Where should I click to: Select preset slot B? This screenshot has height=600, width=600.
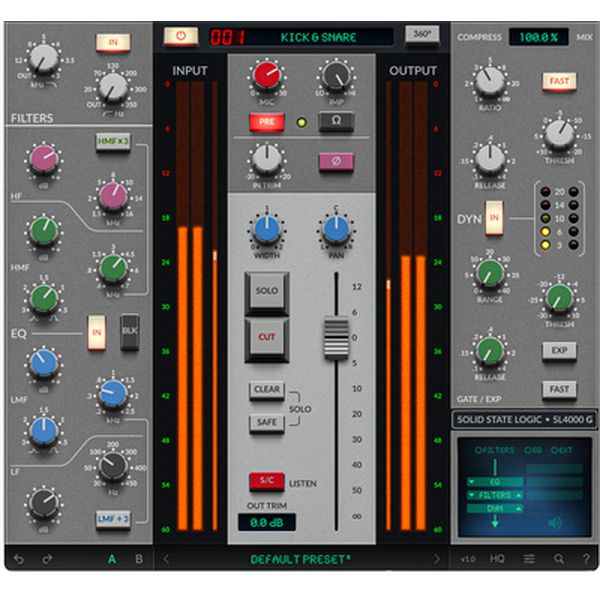(x=138, y=558)
